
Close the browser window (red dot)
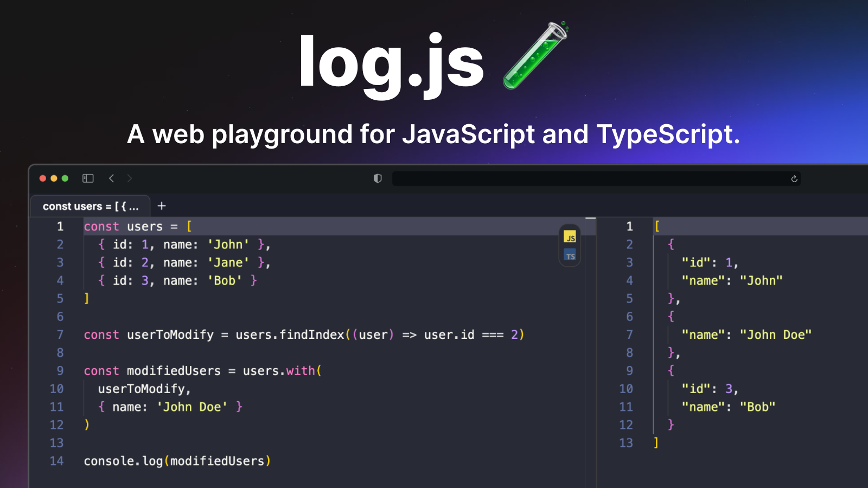(43, 178)
